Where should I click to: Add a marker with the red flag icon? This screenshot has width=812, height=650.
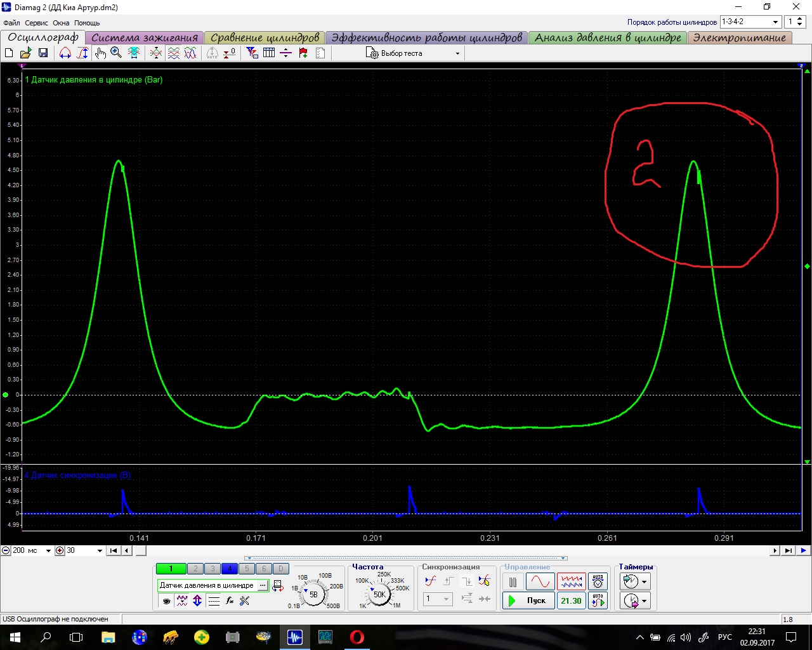[x=303, y=53]
